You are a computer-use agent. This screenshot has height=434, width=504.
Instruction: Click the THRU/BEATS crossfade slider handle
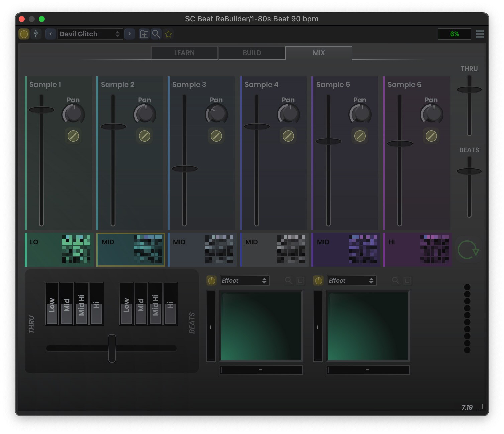click(112, 348)
